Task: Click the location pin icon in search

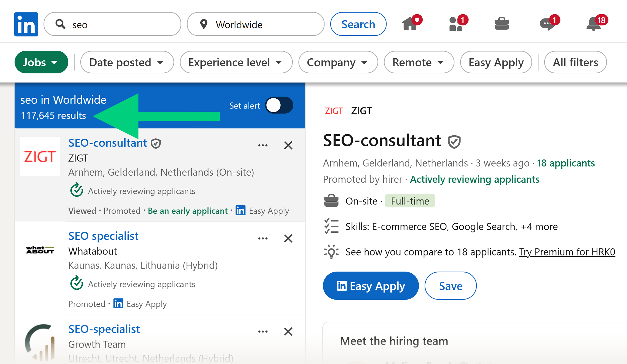Action: click(x=204, y=24)
